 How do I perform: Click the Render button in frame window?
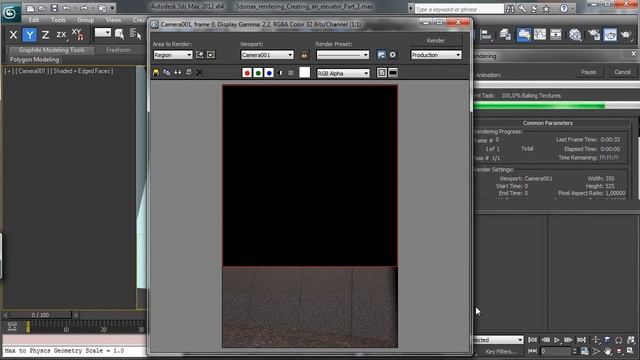tap(436, 41)
